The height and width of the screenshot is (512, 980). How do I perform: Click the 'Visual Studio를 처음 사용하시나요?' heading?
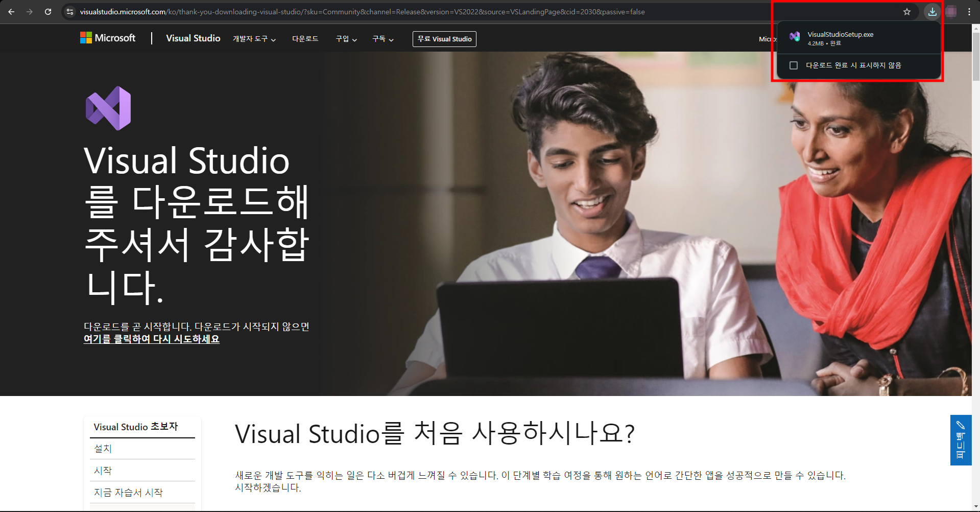tap(435, 434)
